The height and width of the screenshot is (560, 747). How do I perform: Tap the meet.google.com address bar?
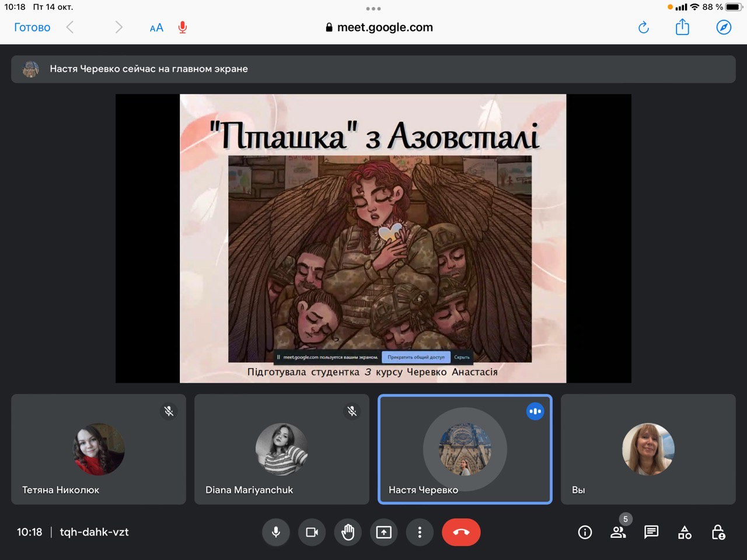(x=379, y=27)
